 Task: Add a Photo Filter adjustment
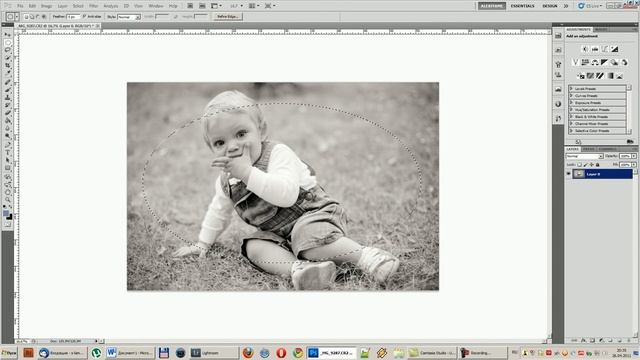614,62
